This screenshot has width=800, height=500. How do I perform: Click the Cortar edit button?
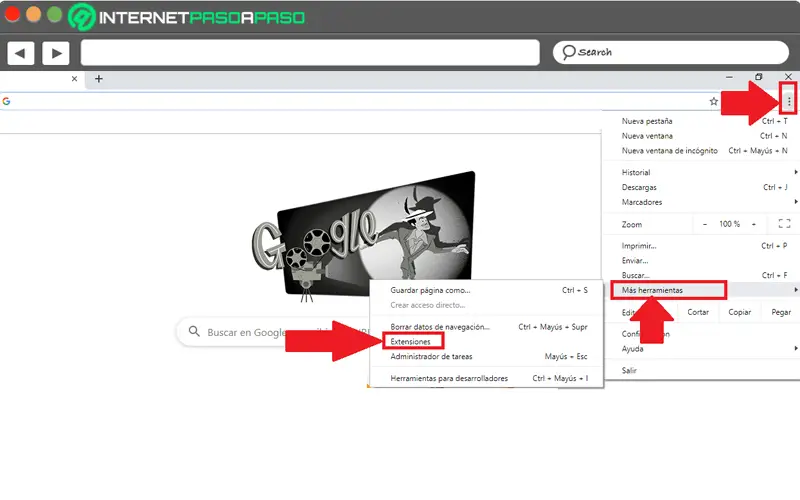pyautogui.click(x=698, y=312)
